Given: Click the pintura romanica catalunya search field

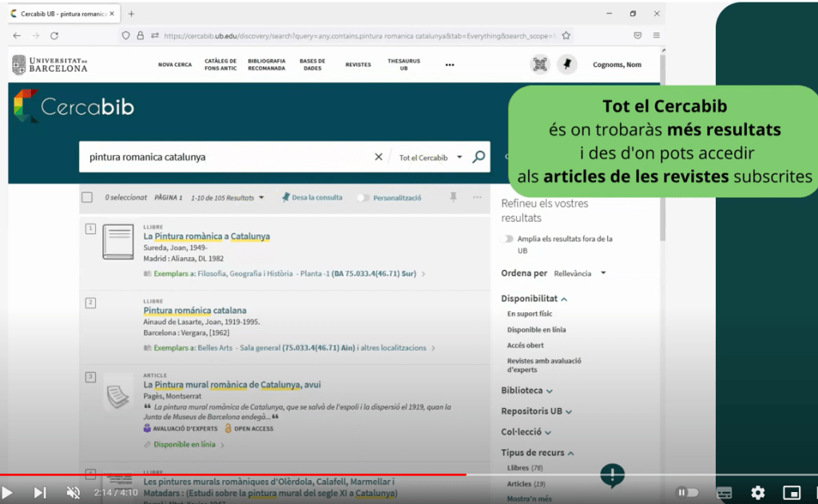Looking at the screenshot, I should click(224, 157).
